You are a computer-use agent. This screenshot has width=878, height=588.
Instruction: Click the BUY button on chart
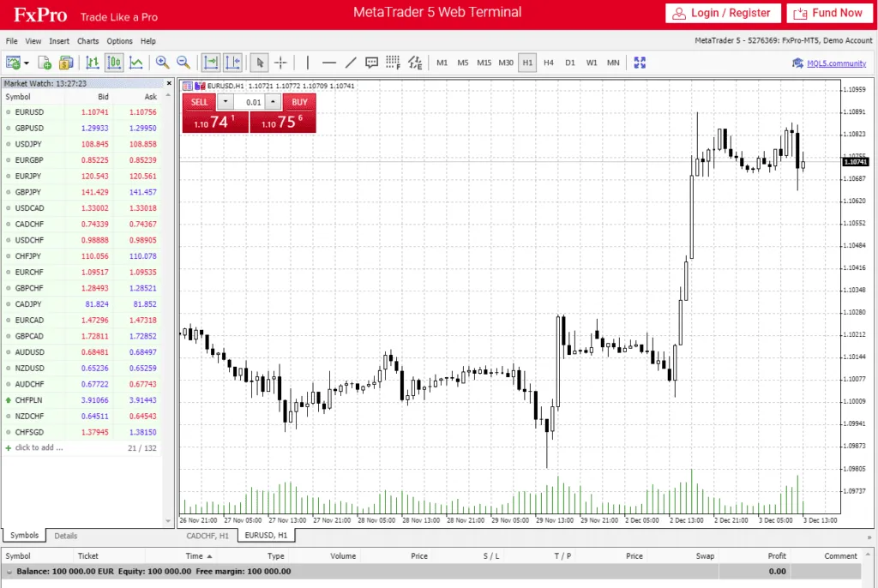coord(299,102)
